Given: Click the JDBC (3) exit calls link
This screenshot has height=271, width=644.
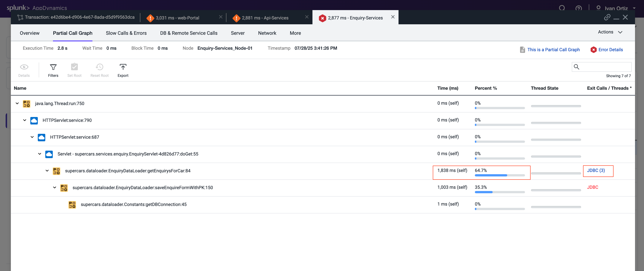Looking at the screenshot, I should 596,171.
